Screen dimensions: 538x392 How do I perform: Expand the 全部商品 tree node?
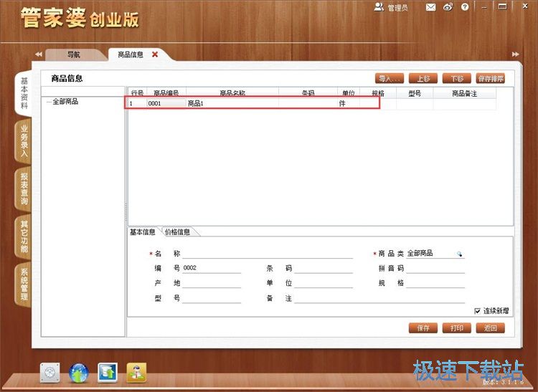point(49,102)
